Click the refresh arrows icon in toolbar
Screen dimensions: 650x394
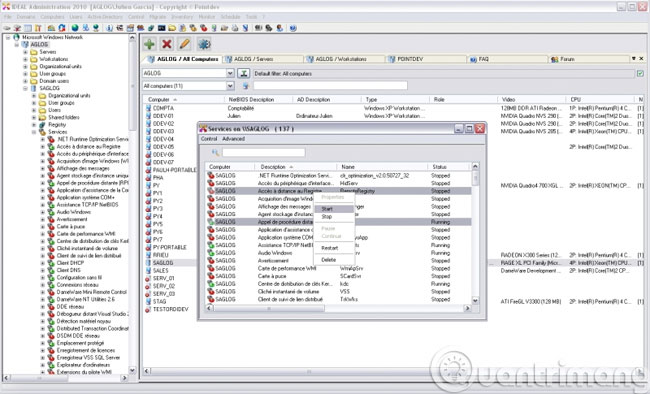(x=62, y=28)
